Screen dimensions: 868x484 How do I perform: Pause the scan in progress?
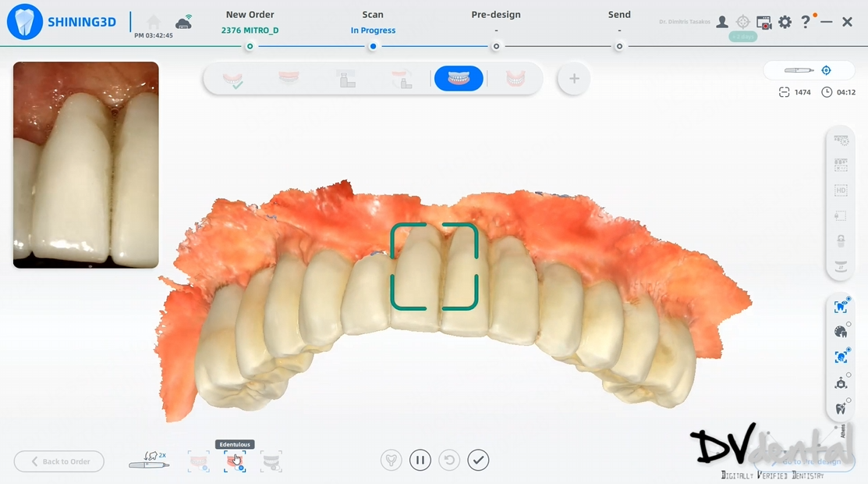coord(420,461)
